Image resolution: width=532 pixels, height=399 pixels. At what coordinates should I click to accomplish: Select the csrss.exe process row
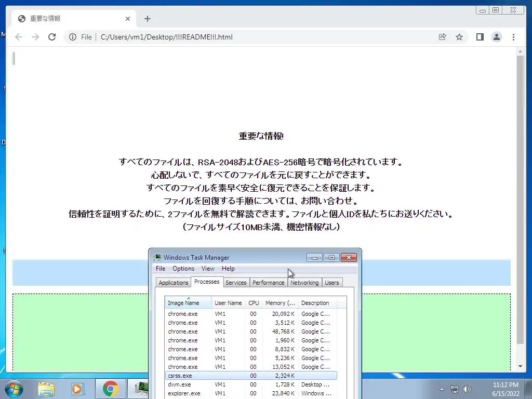point(251,376)
